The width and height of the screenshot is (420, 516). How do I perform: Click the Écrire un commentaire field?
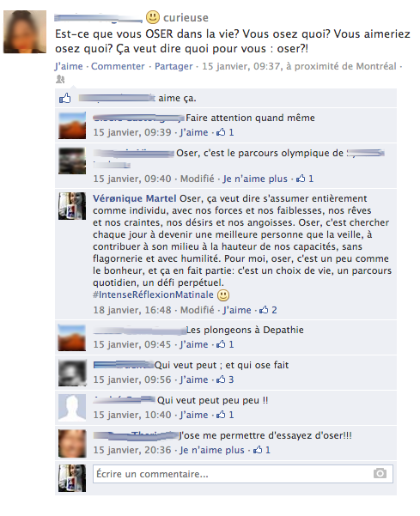click(x=242, y=474)
